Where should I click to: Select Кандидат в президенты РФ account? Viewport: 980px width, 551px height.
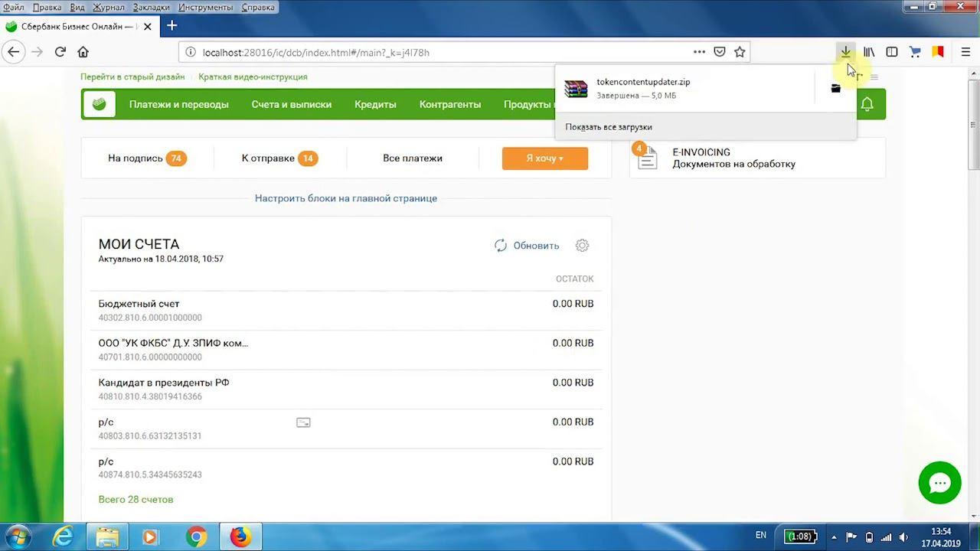click(346, 389)
